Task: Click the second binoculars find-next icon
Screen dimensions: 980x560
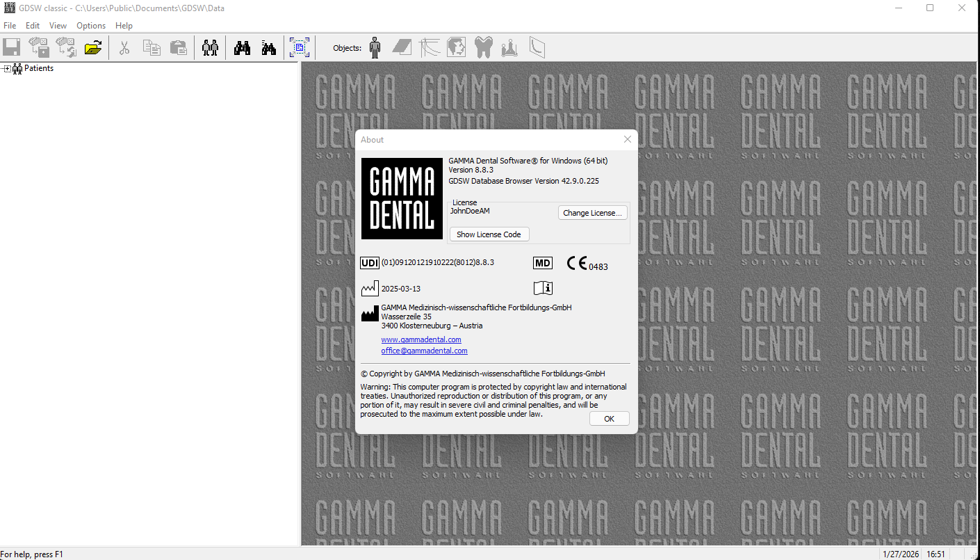Action: pyautogui.click(x=269, y=47)
